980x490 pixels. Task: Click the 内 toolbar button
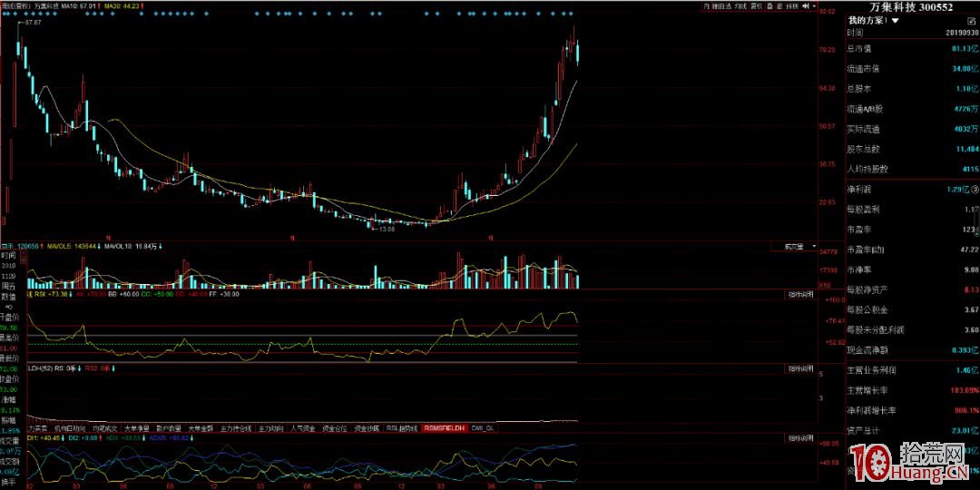(x=707, y=5)
